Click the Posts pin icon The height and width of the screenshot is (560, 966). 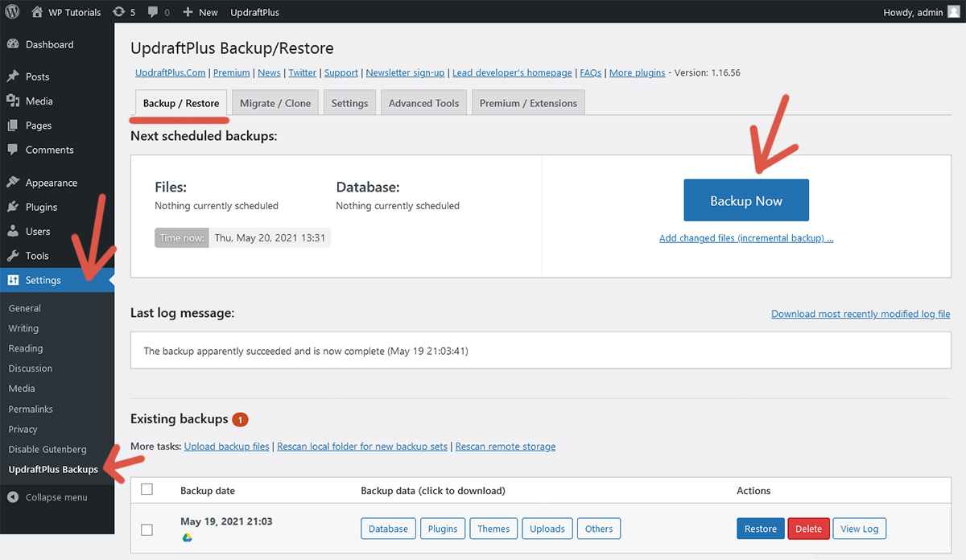pyautogui.click(x=13, y=76)
